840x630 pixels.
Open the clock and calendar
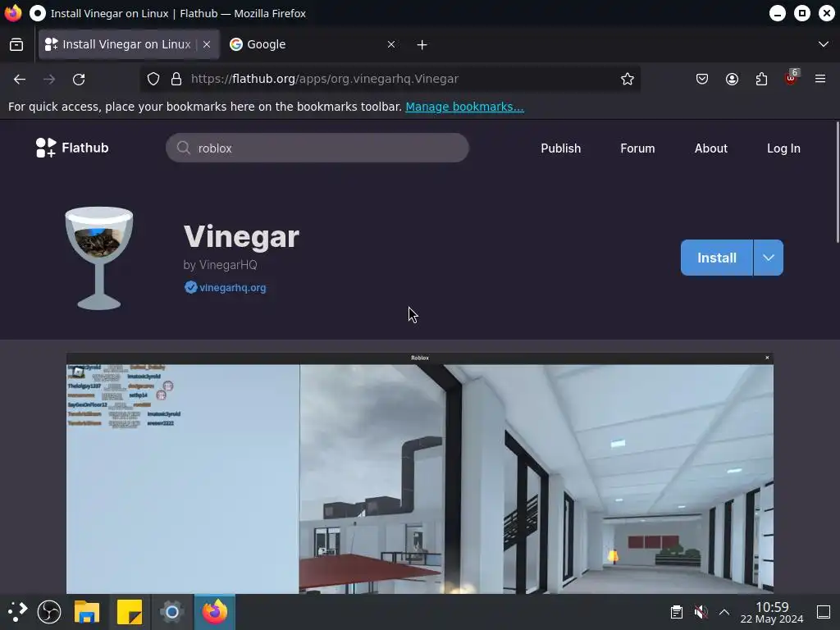click(x=772, y=612)
